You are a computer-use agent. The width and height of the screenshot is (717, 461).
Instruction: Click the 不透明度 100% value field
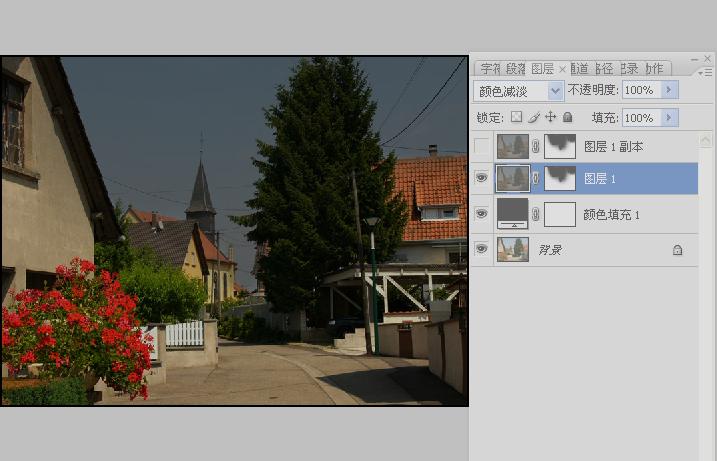[642, 90]
